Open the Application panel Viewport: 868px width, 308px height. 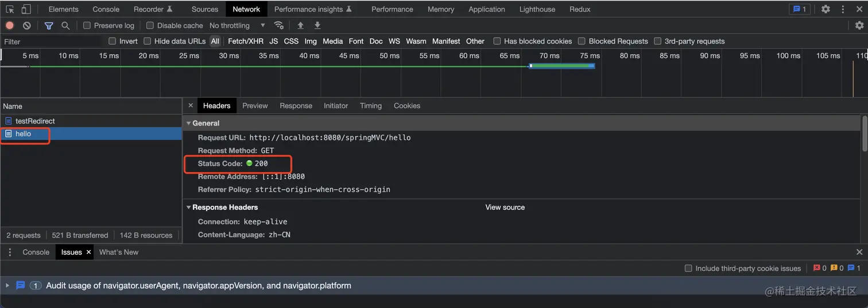click(x=487, y=9)
